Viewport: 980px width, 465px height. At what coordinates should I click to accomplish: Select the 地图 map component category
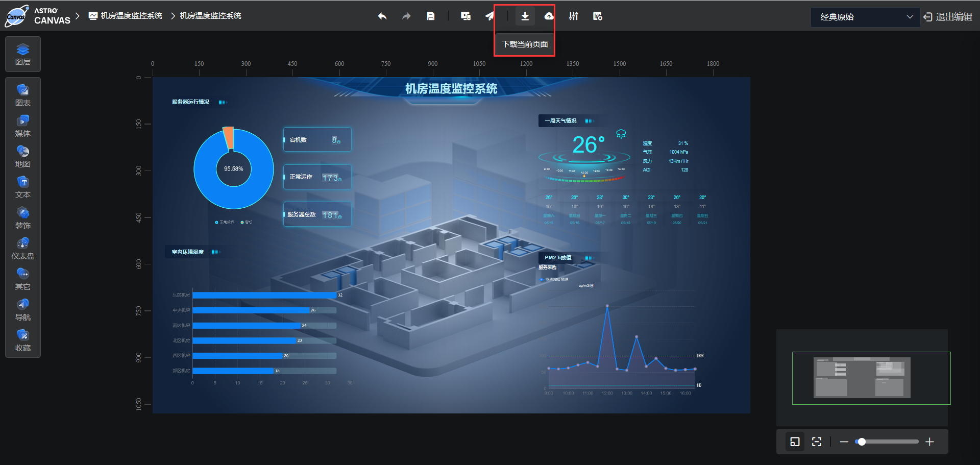click(22, 157)
